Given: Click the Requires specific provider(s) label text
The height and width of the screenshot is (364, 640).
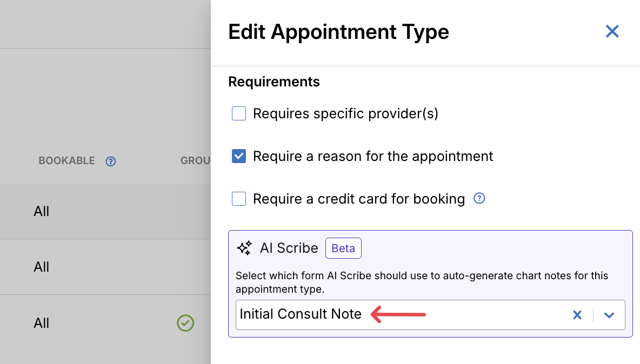Looking at the screenshot, I should point(345,113).
